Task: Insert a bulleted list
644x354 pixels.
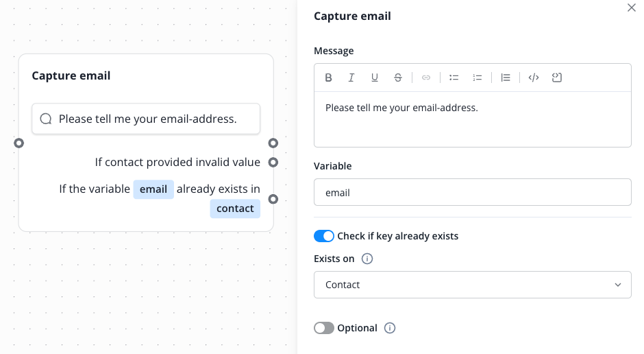Action: (x=454, y=78)
